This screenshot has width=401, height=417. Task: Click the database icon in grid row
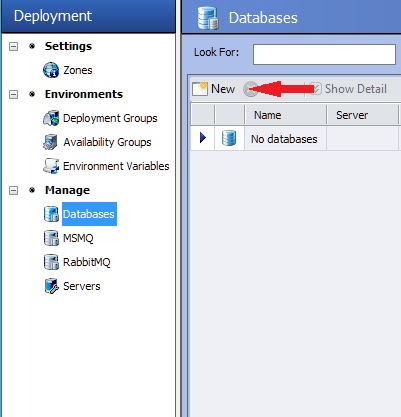click(x=229, y=138)
